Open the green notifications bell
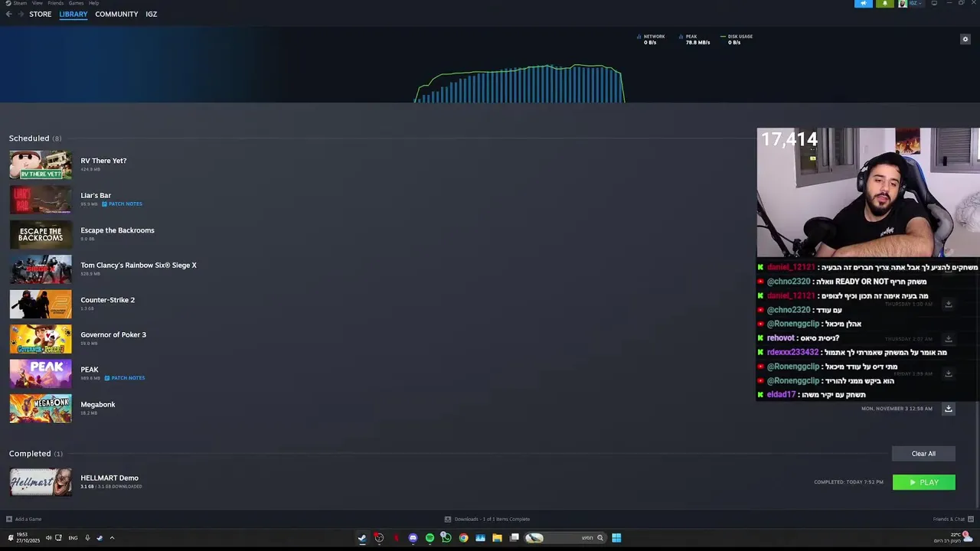Viewport: 980px width, 551px height. tap(884, 3)
